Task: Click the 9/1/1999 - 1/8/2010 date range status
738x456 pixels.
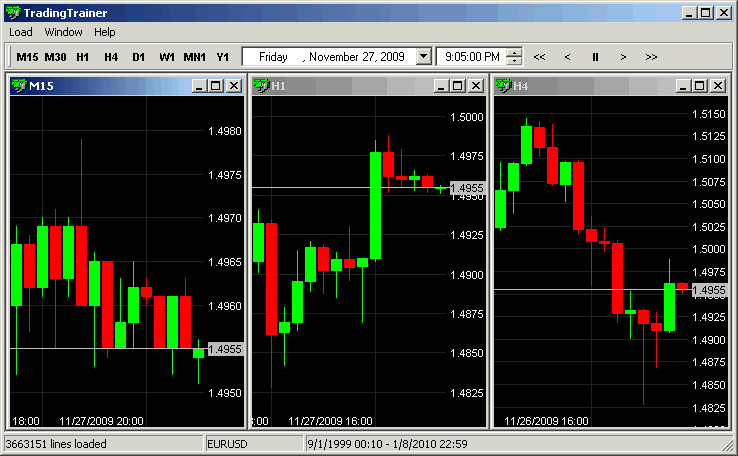Action: click(387, 444)
